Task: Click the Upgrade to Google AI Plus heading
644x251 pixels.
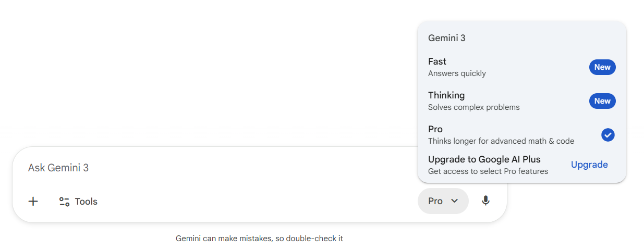Action: (484, 159)
